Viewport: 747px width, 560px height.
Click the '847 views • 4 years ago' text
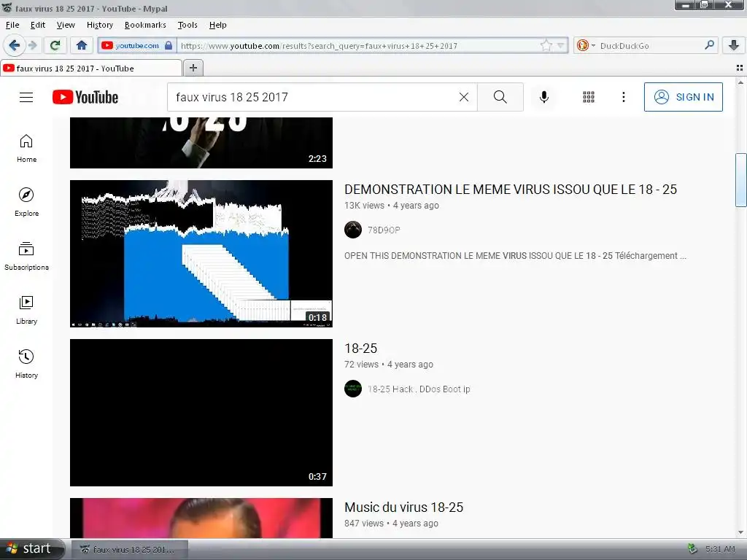391,524
